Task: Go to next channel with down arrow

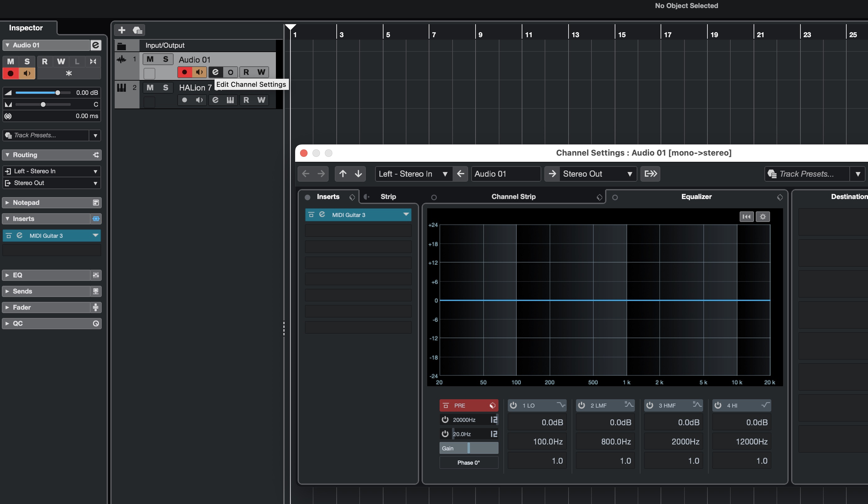Action: [358, 174]
